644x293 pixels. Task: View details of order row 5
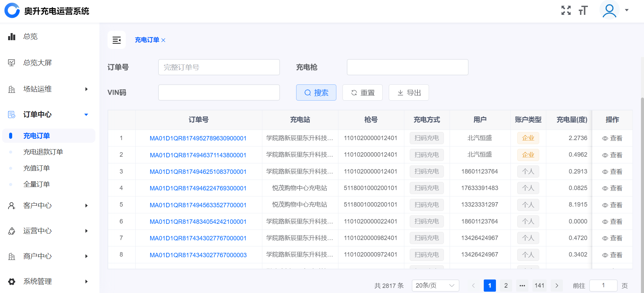tap(612, 205)
